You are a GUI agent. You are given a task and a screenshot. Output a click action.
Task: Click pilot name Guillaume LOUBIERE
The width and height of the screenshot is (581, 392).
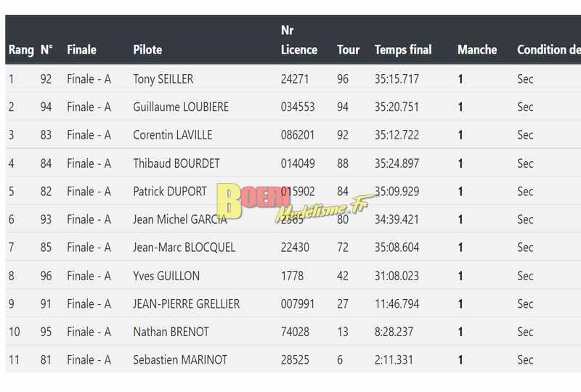181,107
